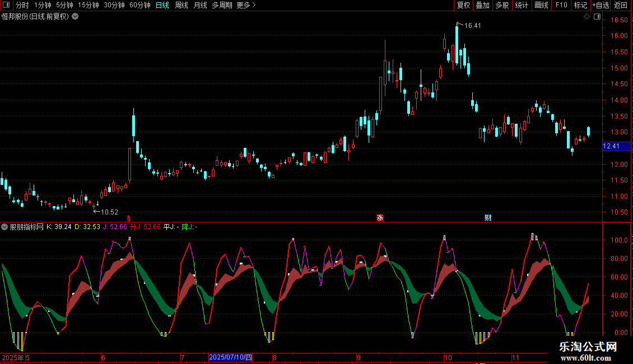Select the 15分钟 period tab
This screenshot has height=364, width=633.
88,5
